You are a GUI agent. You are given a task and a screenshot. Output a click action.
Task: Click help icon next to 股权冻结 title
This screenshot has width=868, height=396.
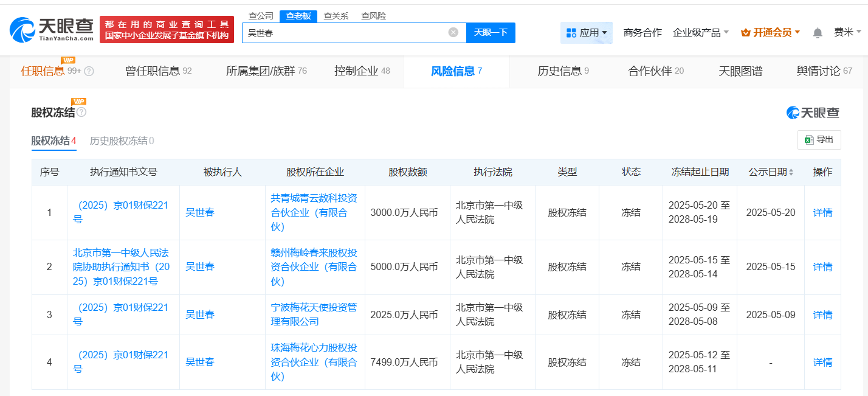pyautogui.click(x=81, y=113)
